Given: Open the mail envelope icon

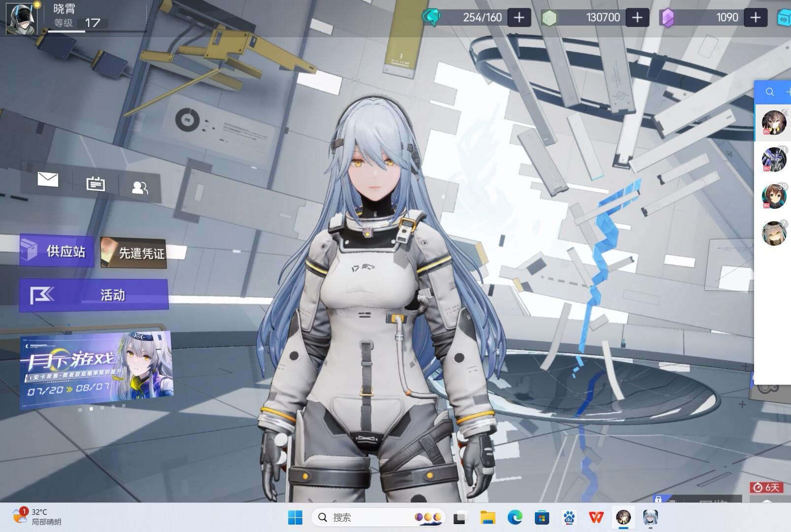Looking at the screenshot, I should 48,180.
